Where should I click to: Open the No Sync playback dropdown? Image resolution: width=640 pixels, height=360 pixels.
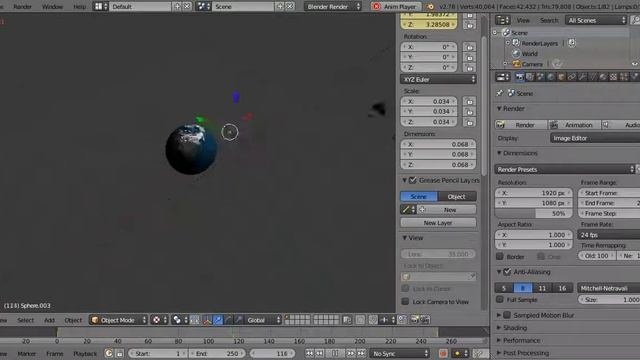click(x=400, y=353)
